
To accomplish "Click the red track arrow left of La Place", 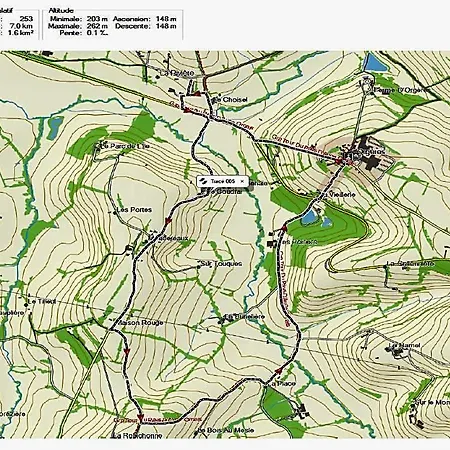I will [x=278, y=370].
